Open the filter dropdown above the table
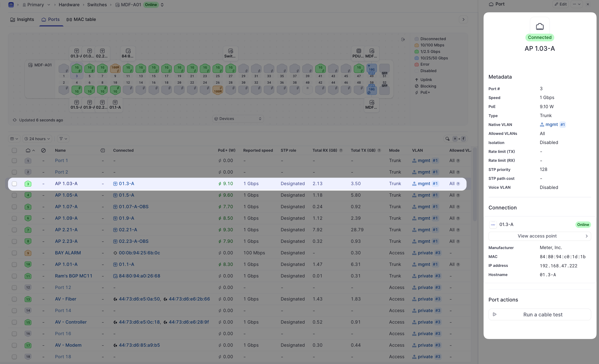Image resolution: width=599 pixels, height=364 pixels. tap(63, 139)
